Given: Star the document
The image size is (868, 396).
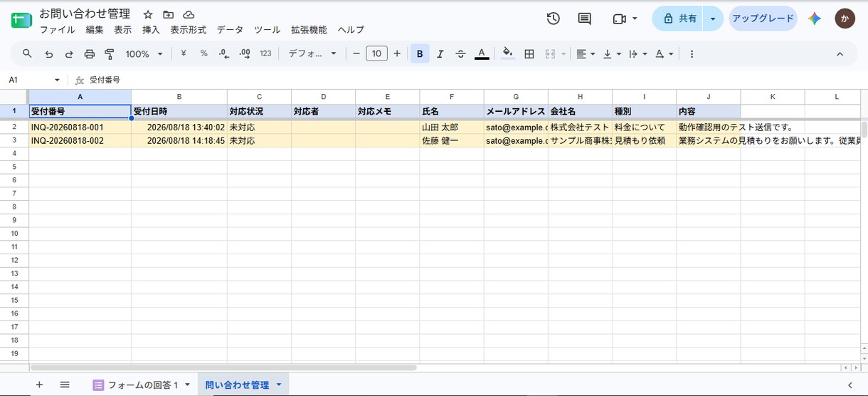Looking at the screenshot, I should coord(148,14).
